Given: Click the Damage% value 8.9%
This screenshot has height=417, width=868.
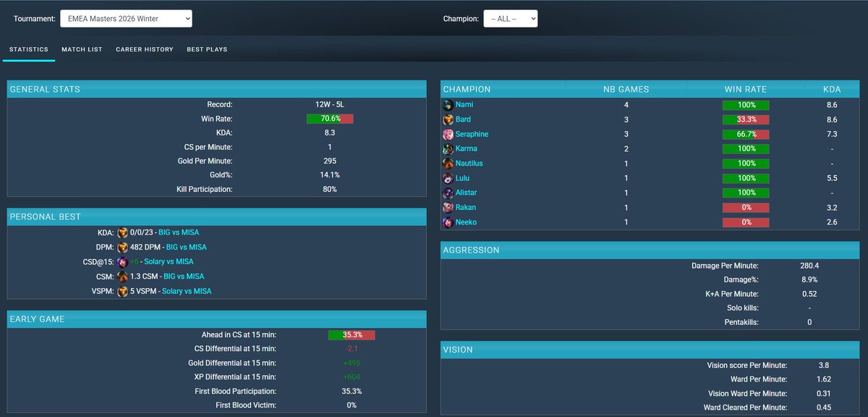Looking at the screenshot, I should 809,279.
